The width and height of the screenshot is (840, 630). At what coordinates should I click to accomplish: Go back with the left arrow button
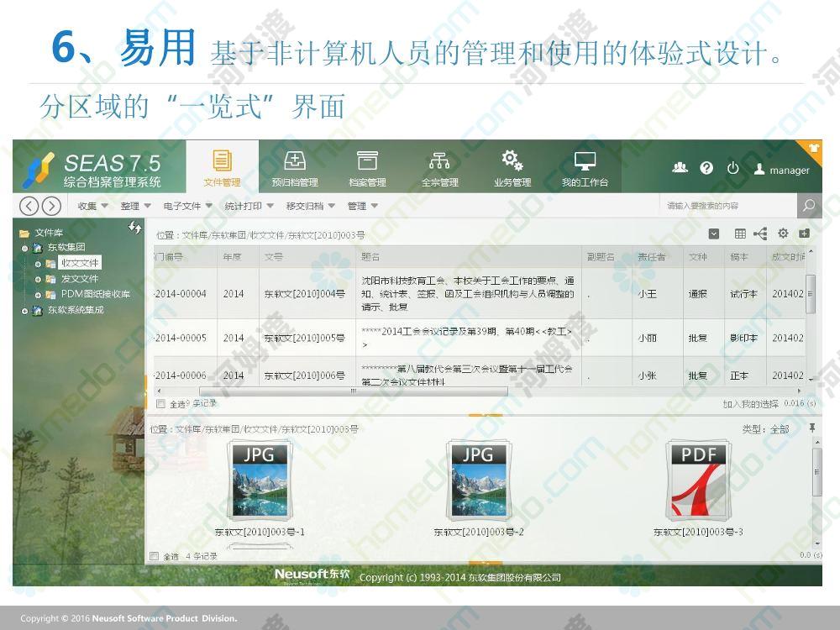tap(29, 206)
